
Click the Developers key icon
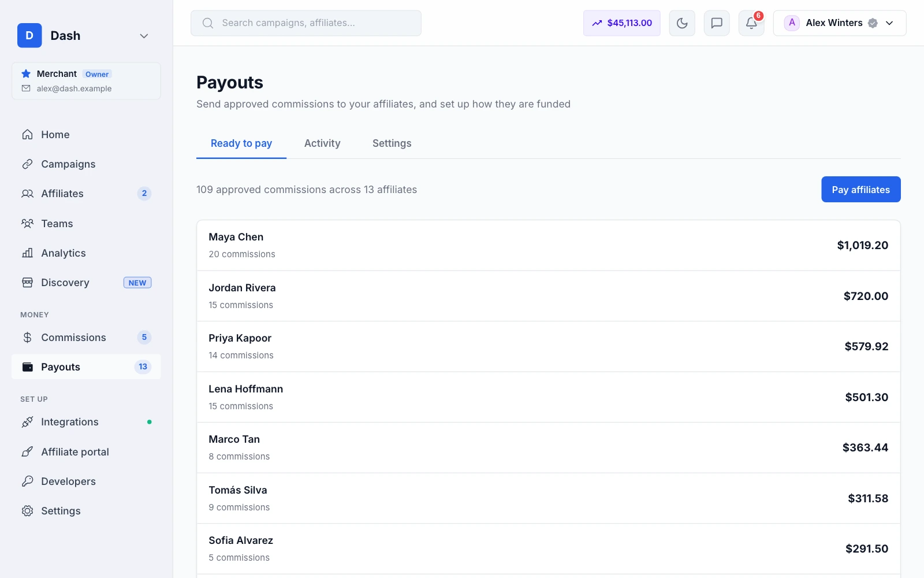pyautogui.click(x=27, y=481)
